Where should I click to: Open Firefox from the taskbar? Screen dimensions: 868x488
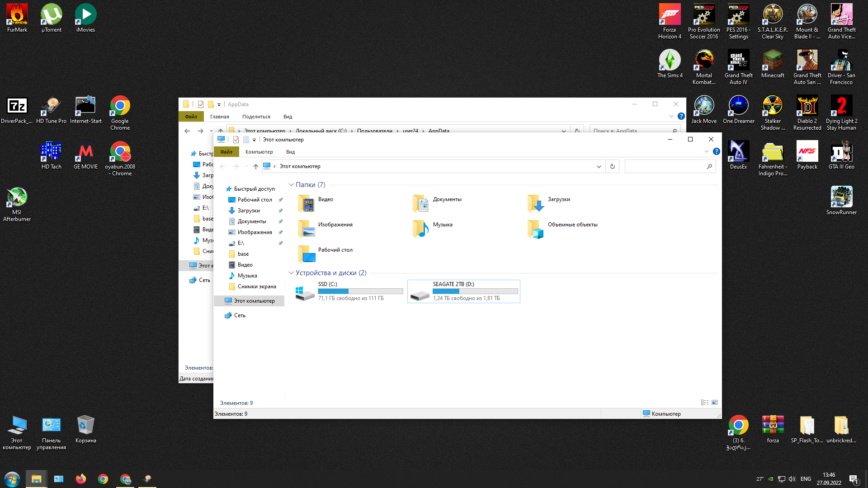pos(81,479)
